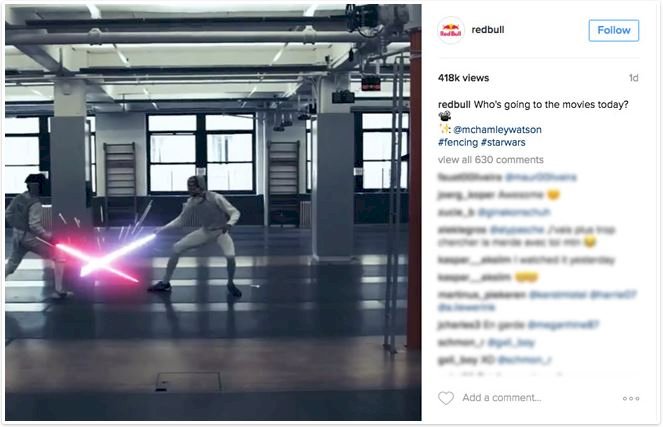Click the 418k views count
This screenshot has height=427, width=663.
(463, 78)
